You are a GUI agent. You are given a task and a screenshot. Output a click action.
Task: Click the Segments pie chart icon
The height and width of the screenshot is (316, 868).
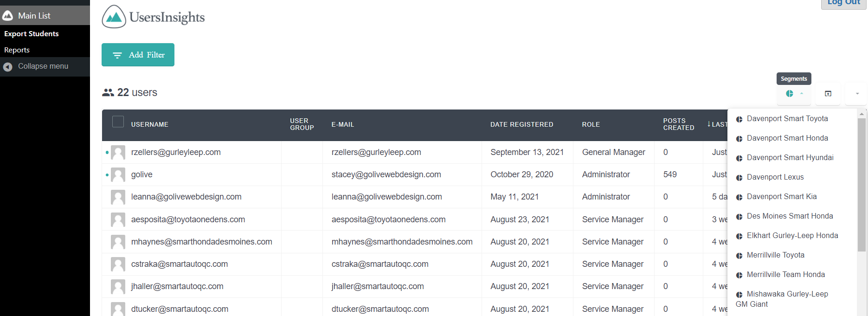click(x=789, y=94)
